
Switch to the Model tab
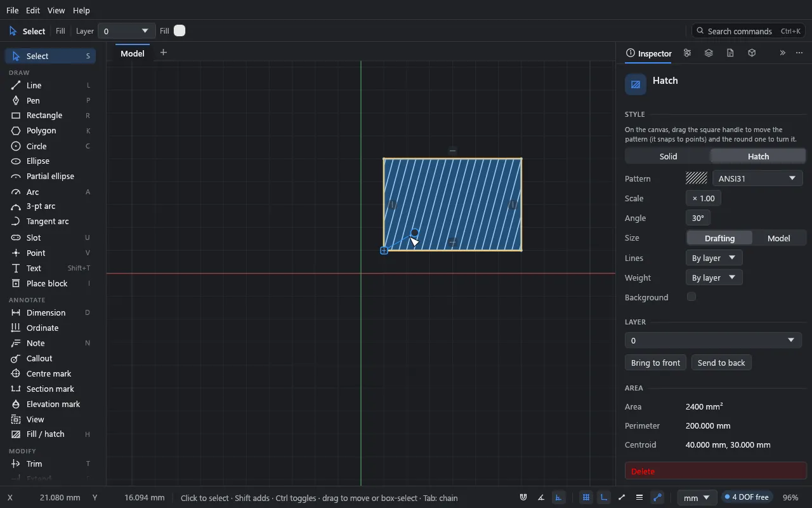click(x=133, y=53)
